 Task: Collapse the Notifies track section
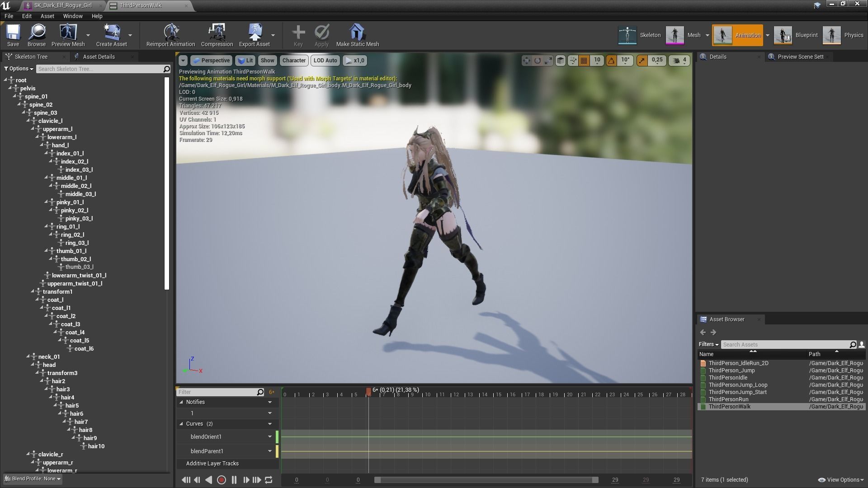click(x=182, y=402)
